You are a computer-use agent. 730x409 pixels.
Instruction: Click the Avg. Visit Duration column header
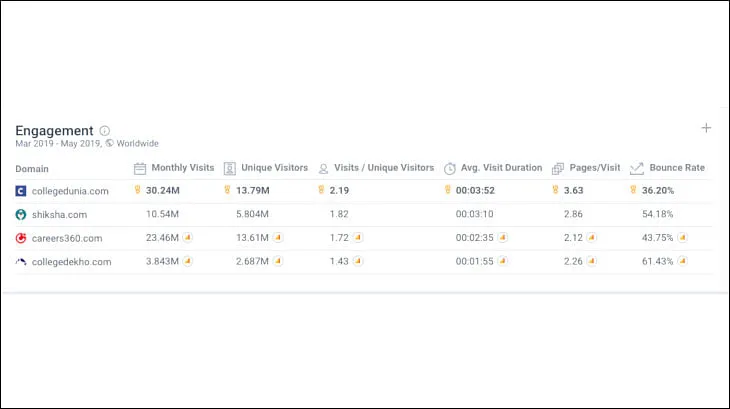pyautogui.click(x=501, y=168)
